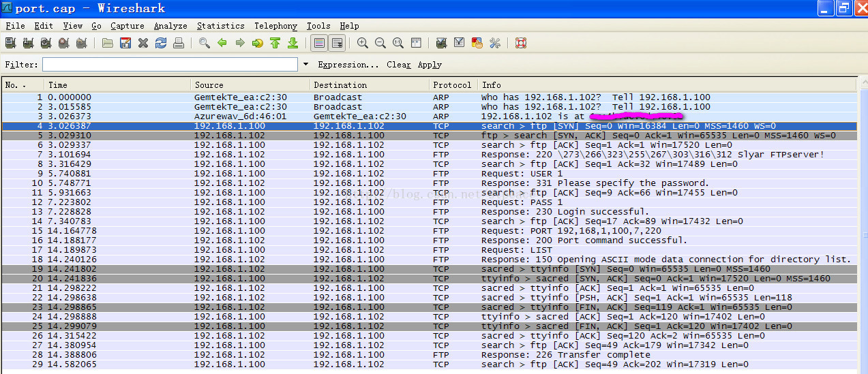
Task: Go to packet number icon
Action: tap(258, 43)
